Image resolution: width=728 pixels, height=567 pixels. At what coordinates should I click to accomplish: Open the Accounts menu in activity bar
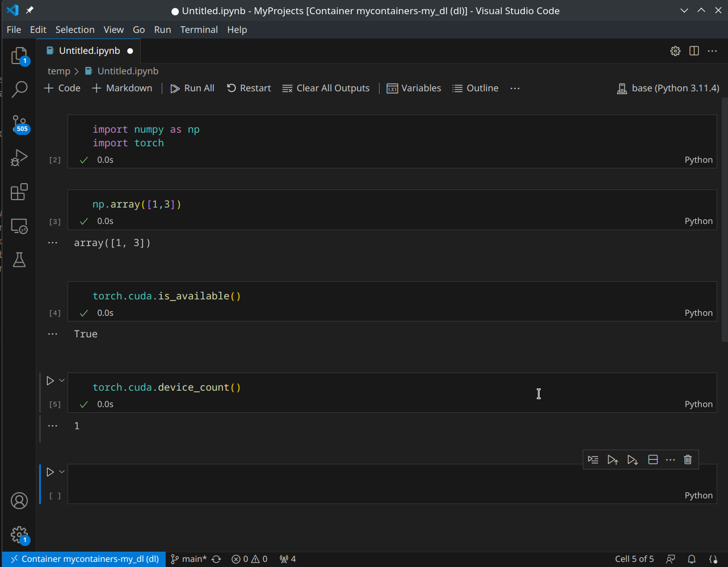[x=19, y=501]
